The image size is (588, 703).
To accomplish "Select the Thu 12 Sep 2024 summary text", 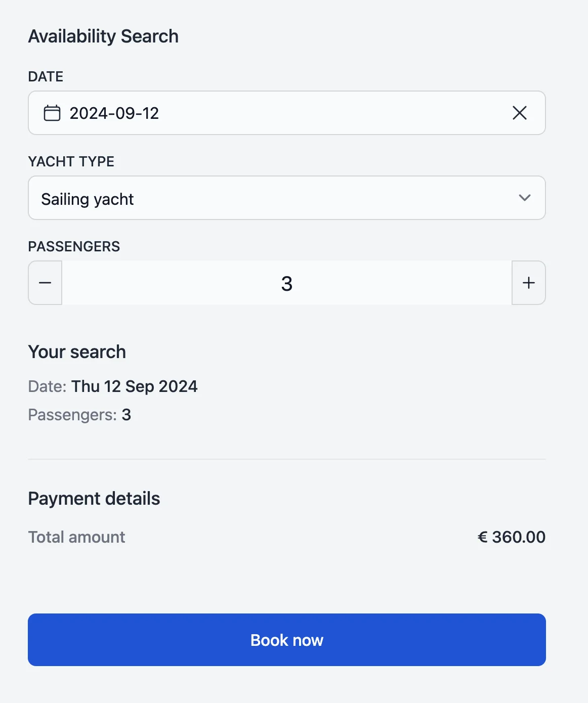I will point(134,386).
